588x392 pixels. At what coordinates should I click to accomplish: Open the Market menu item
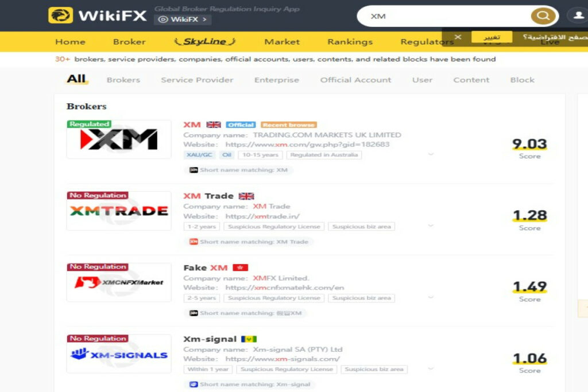point(282,41)
